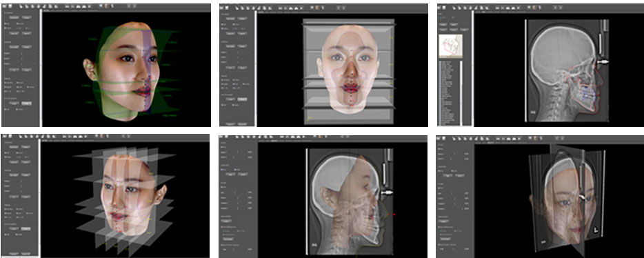Select the first tab above green-plane face viewport
Image resolution: width=644 pixels, height=258 pixels.
46,10
